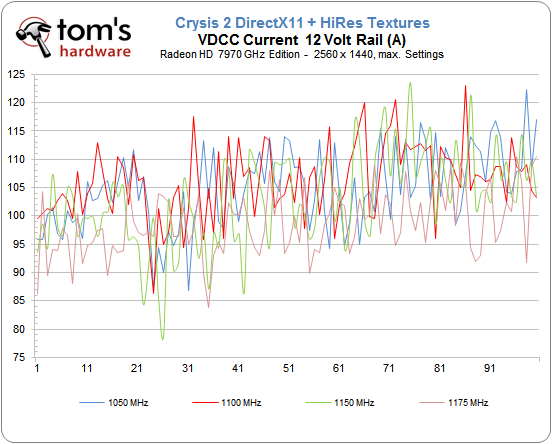Click the x-axis label 11
Viewport: 552px width, 444px height.
coord(87,368)
